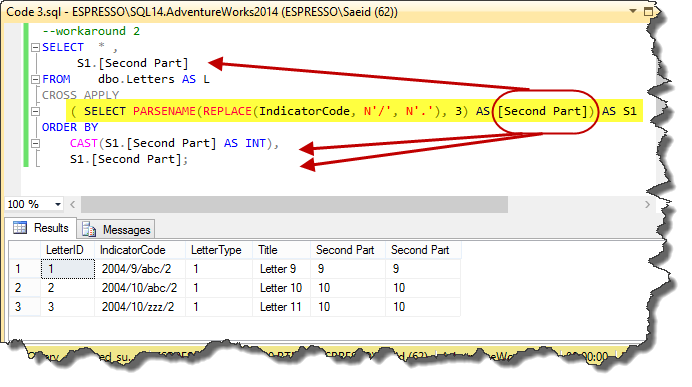Click dbo.Letters in the FROM clause
692x387 pixels.
tap(136, 79)
